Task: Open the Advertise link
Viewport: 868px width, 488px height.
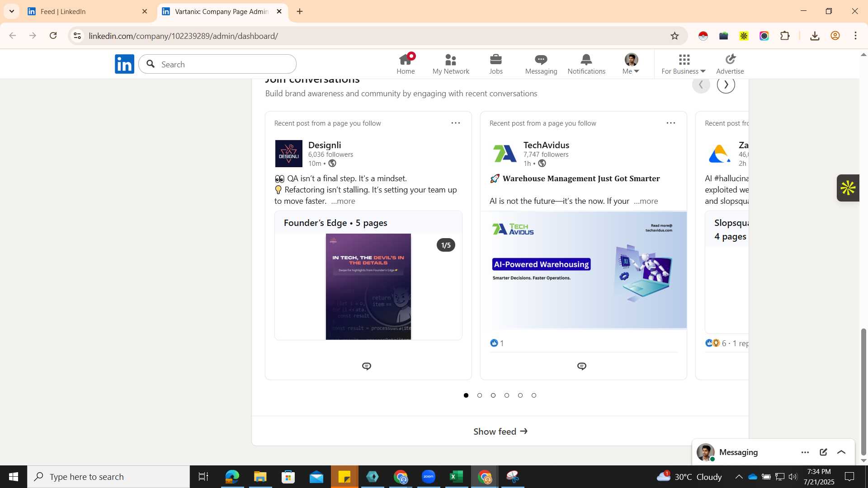Action: (730, 64)
